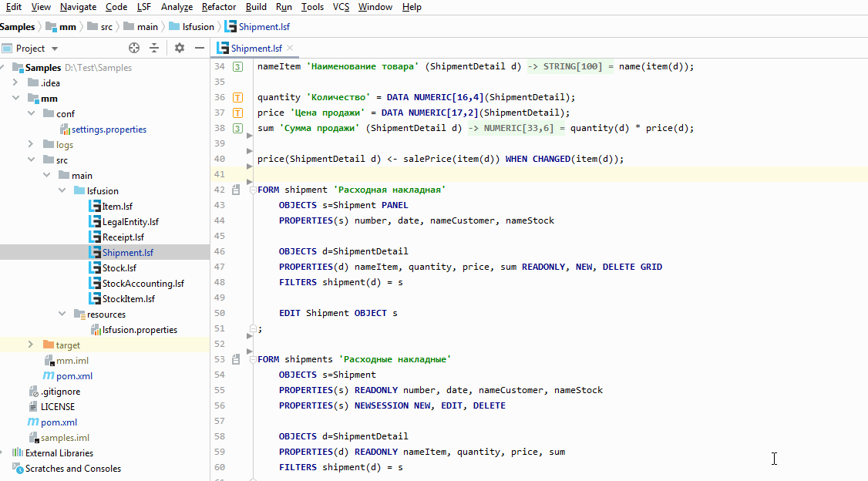Open the LSF menu

coord(144,7)
